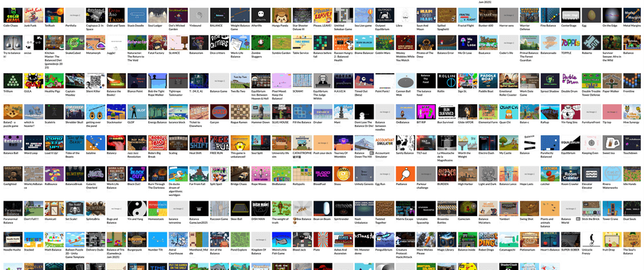Viewport: 644px width, 270px height.
Task: Open the Goblin Wars title link
Action: [383, 53]
